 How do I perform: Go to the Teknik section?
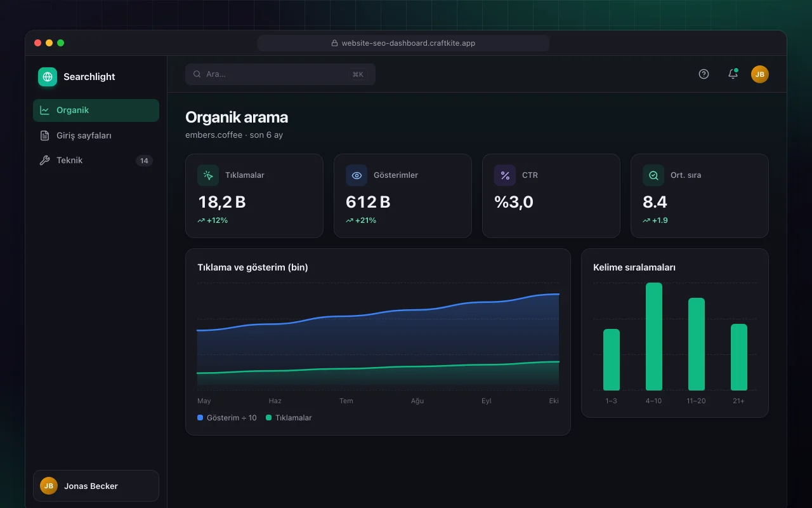(96, 161)
